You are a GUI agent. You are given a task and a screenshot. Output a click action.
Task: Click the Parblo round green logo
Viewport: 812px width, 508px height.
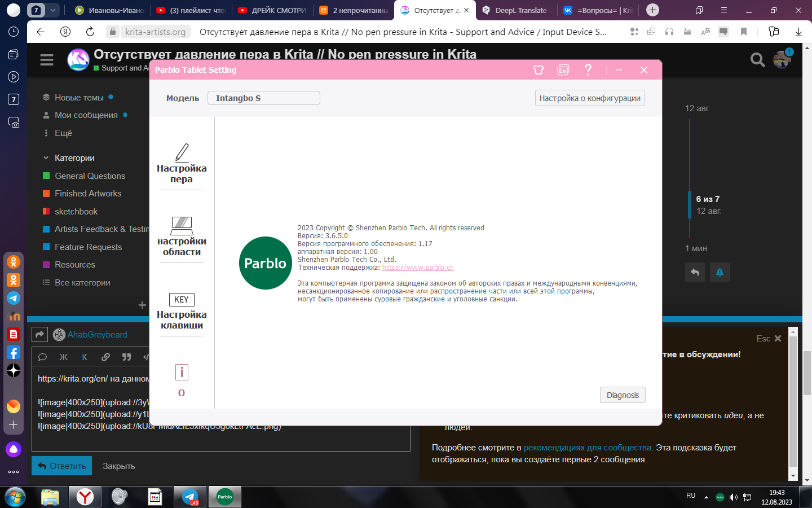266,263
